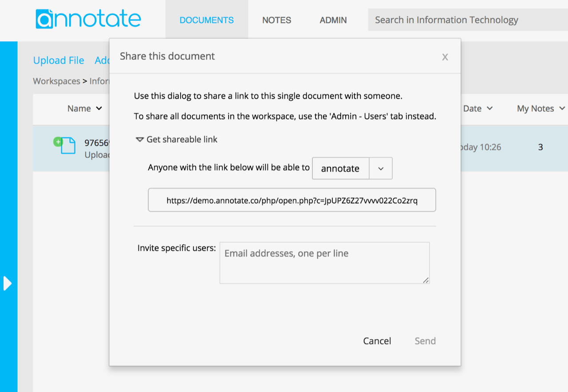The image size is (568, 392).
Task: Open the ADMIN tab
Action: [333, 20]
